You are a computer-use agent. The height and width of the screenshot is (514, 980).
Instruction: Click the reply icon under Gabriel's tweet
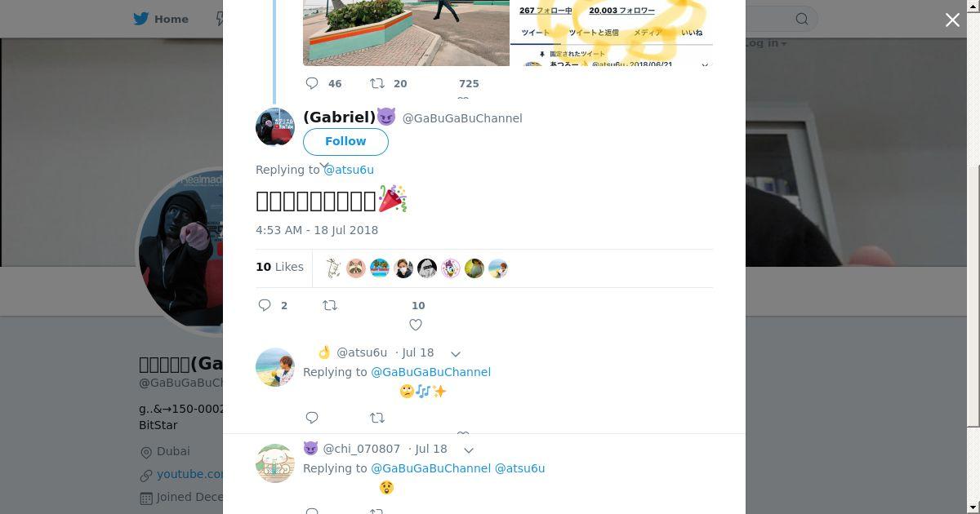265,305
